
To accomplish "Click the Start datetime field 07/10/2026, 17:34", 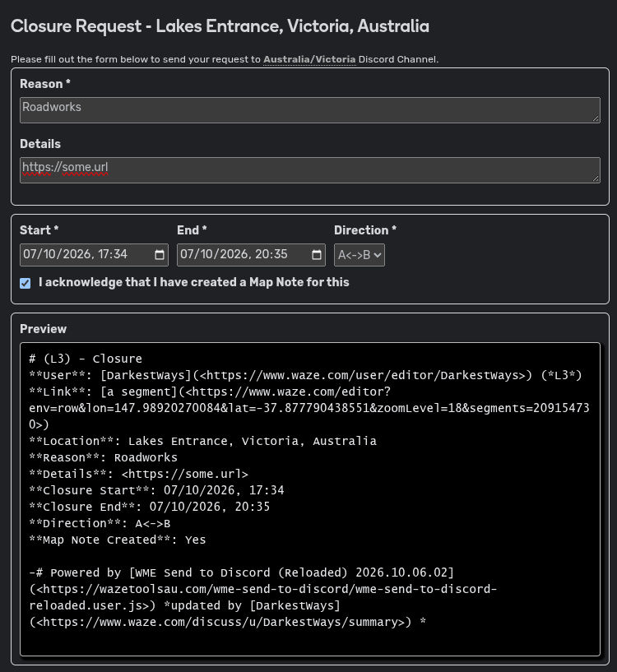I will pos(94,255).
